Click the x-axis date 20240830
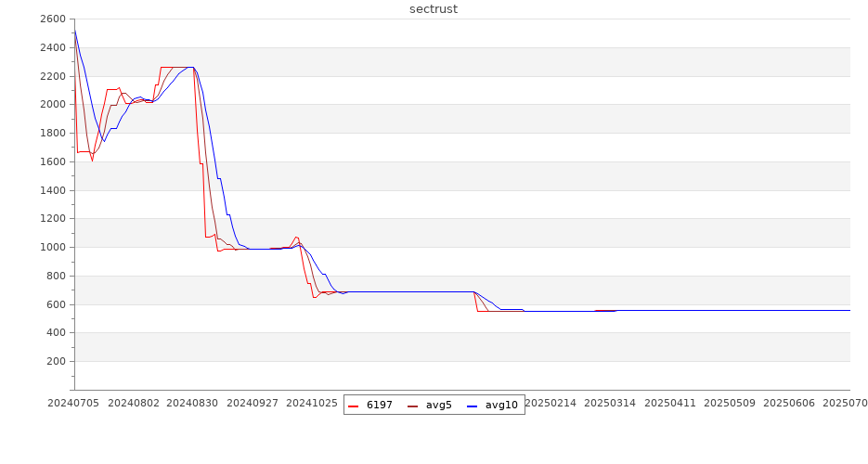The image size is (868, 464). (193, 403)
